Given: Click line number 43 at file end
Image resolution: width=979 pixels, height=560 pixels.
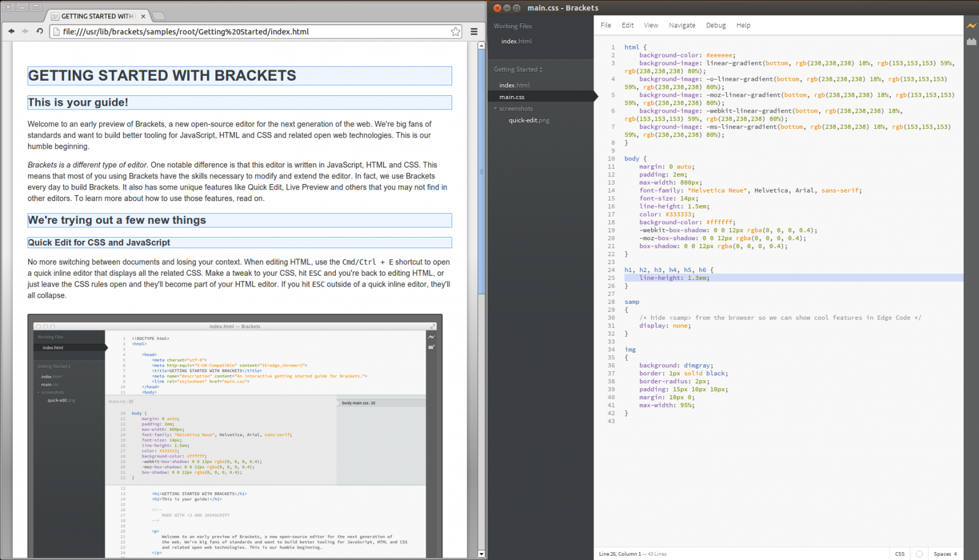Looking at the screenshot, I should click(x=611, y=421).
